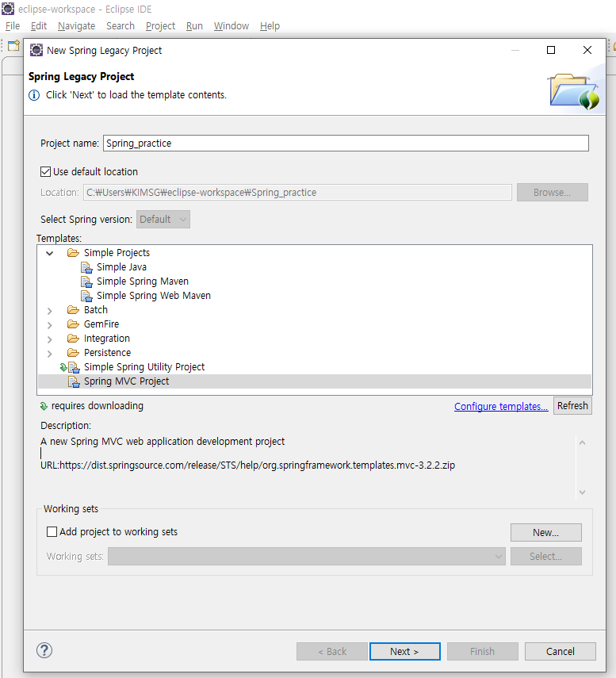
Task: Expand the GemFire tree node
Action: 50,325
